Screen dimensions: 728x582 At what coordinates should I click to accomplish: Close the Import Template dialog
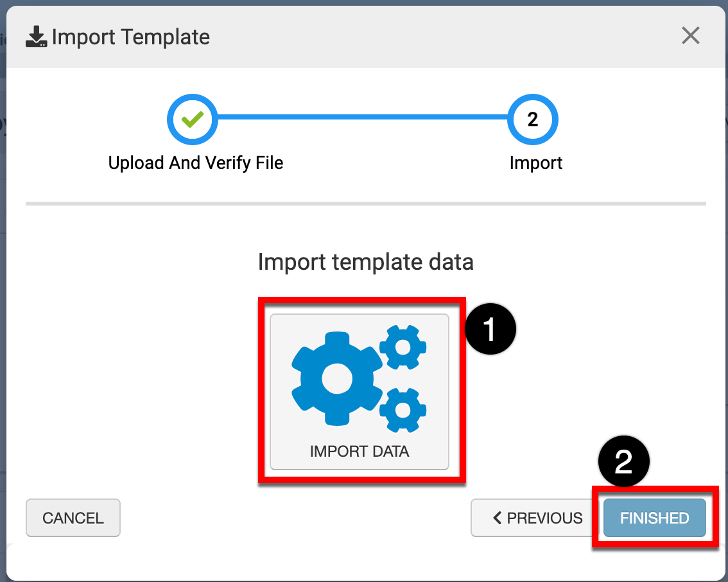(690, 36)
